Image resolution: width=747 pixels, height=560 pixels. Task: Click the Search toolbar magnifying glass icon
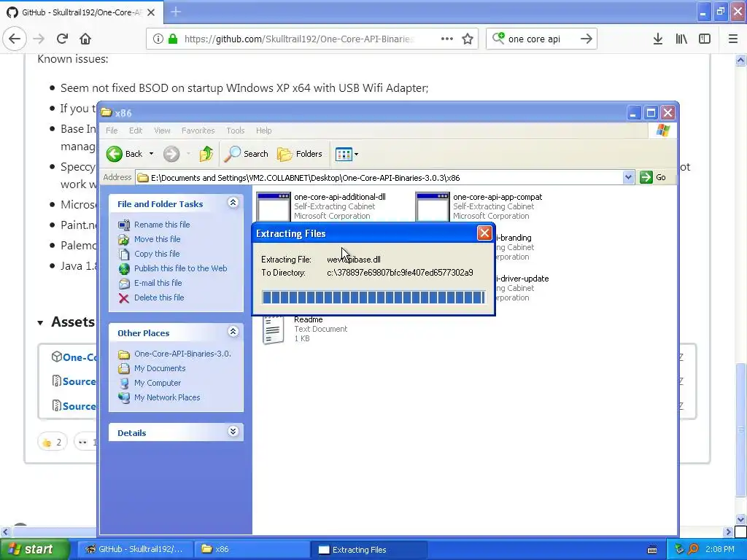[x=233, y=153]
